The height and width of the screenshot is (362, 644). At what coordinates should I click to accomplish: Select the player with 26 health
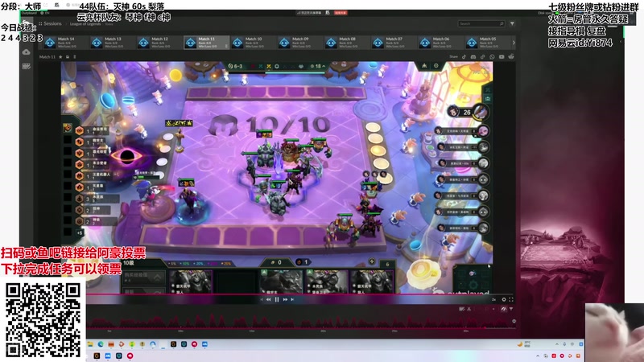[x=468, y=112]
